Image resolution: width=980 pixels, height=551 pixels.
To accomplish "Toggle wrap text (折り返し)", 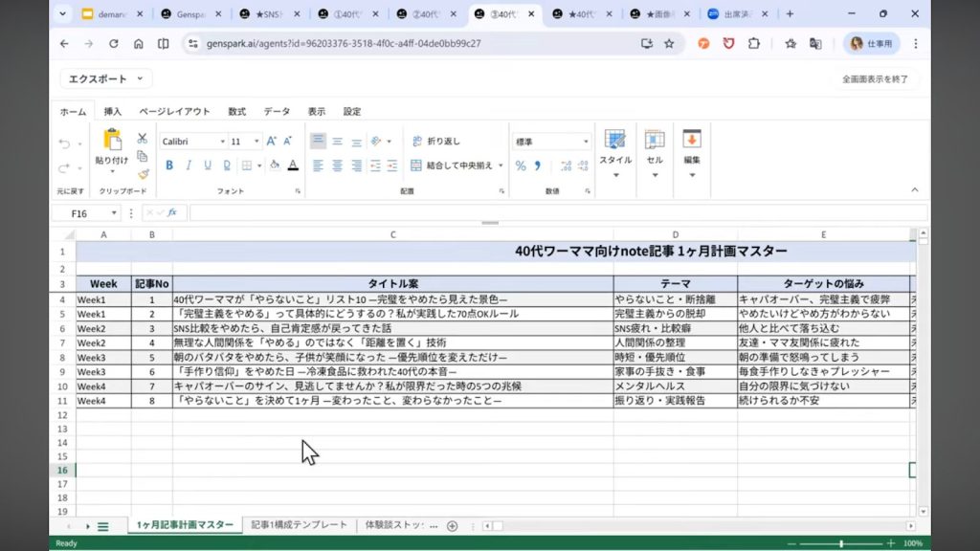I will (x=435, y=141).
